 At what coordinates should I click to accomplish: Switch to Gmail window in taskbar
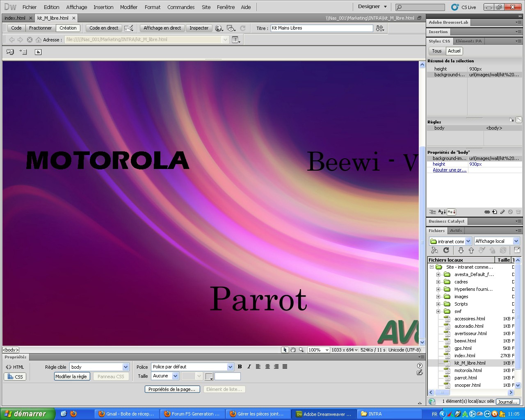pos(127,414)
